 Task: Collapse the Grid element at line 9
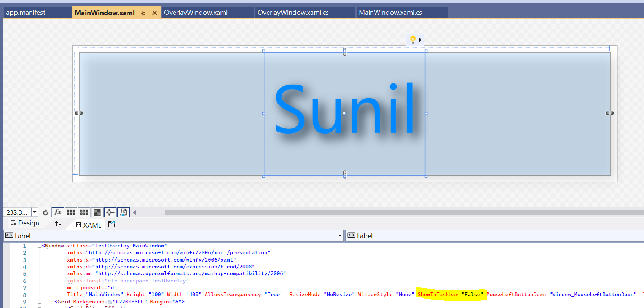[x=39, y=302]
